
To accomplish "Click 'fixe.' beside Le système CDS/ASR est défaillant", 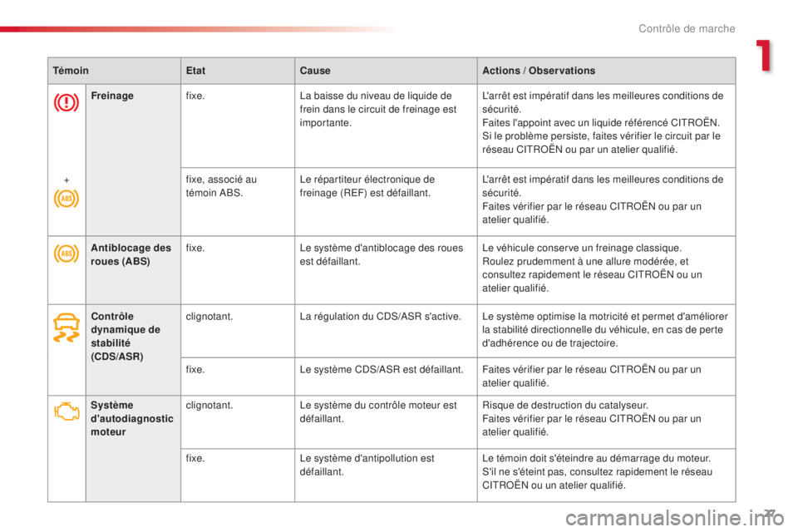I will click(x=195, y=370).
